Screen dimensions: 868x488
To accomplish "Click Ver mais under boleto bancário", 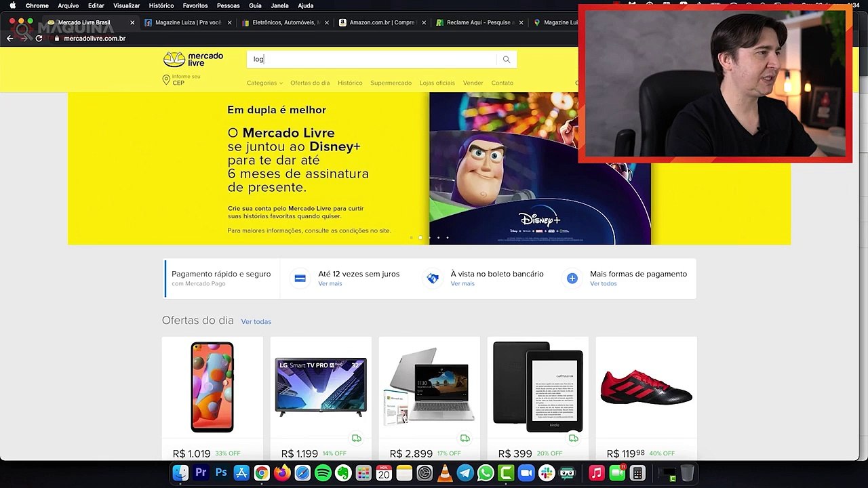I will tap(462, 283).
